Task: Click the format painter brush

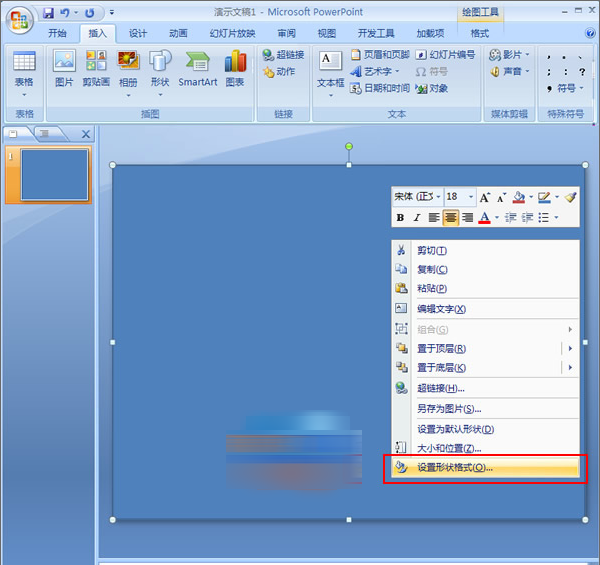Action: (571, 197)
